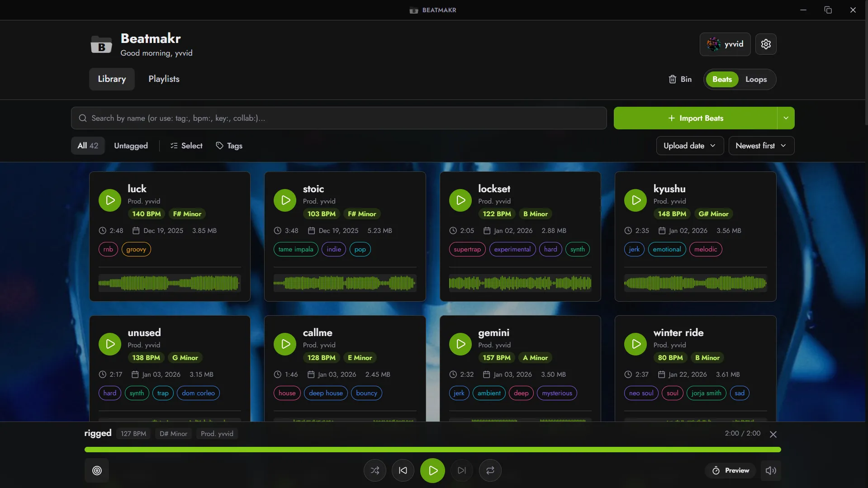Viewport: 868px width, 488px height.
Task: Click the Import Beats button
Action: tap(695, 118)
